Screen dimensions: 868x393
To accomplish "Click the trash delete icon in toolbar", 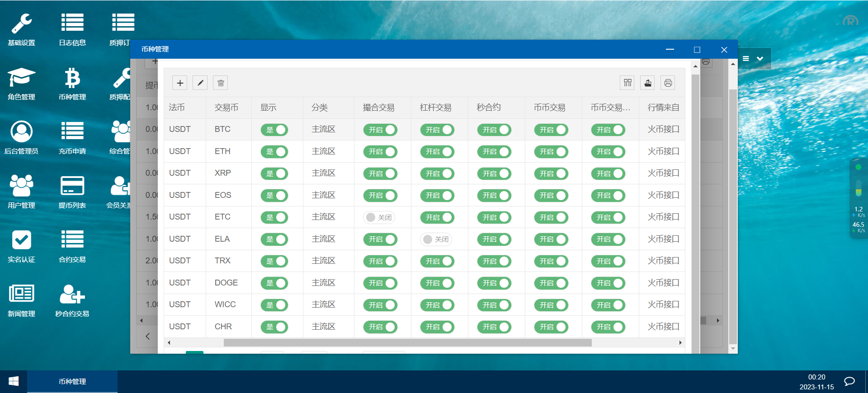I will 221,83.
